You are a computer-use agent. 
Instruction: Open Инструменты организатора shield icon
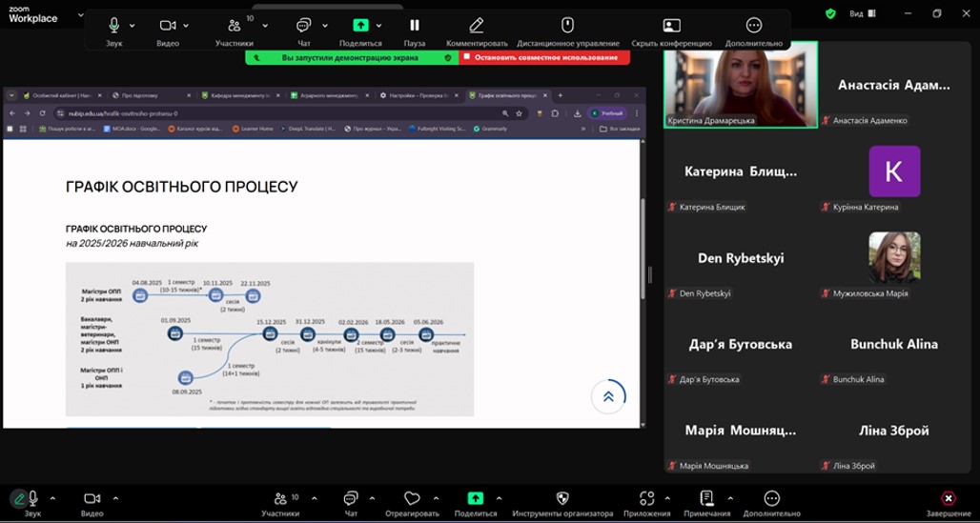pos(562,498)
